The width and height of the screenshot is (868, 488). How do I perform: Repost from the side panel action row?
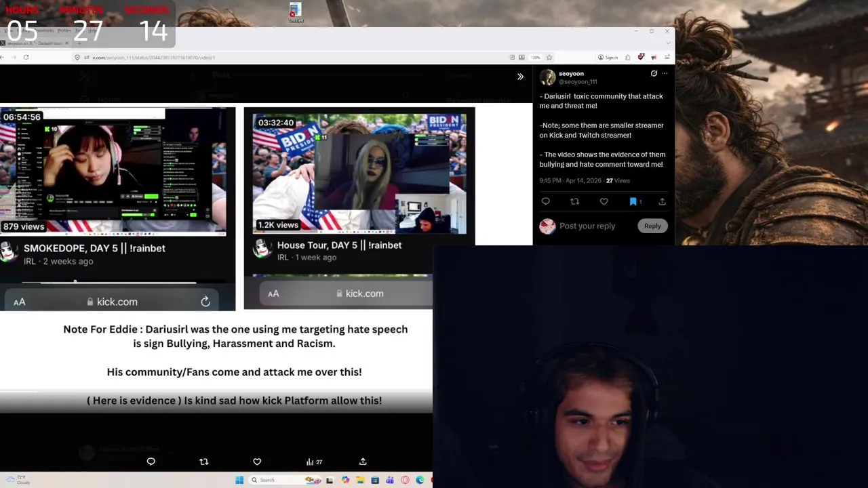574,201
